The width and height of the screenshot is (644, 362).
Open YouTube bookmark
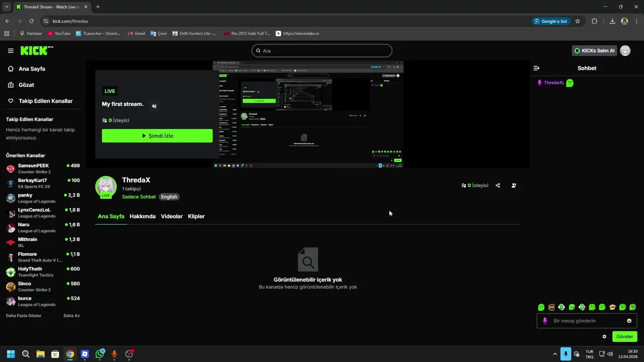pos(59,33)
